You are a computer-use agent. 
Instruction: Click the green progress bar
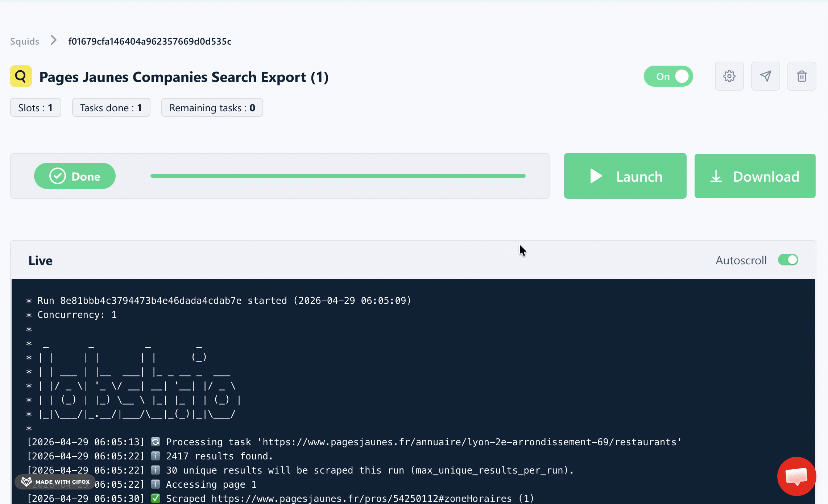pyautogui.click(x=338, y=176)
